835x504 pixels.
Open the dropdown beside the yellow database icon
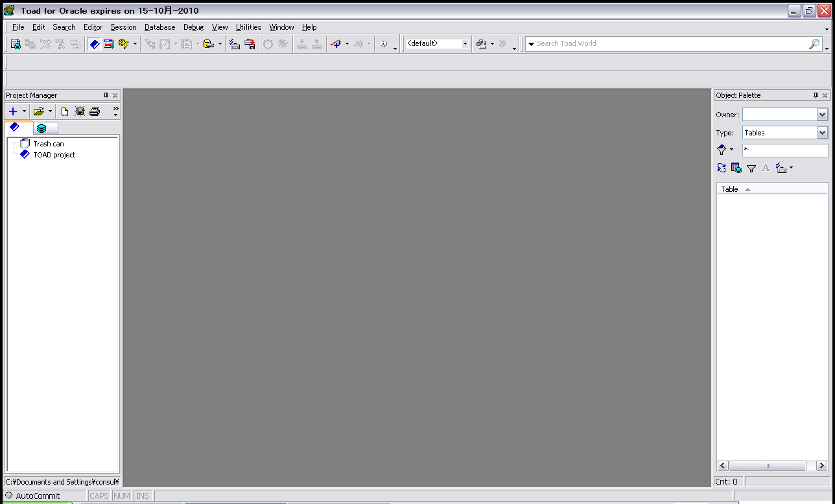point(220,44)
